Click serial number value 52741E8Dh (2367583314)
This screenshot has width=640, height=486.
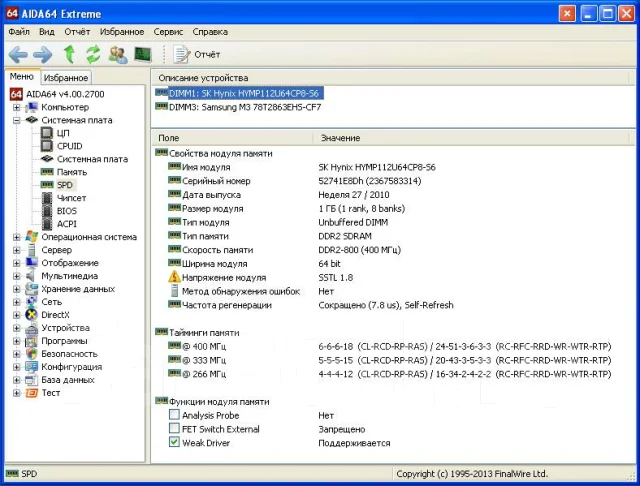(370, 181)
